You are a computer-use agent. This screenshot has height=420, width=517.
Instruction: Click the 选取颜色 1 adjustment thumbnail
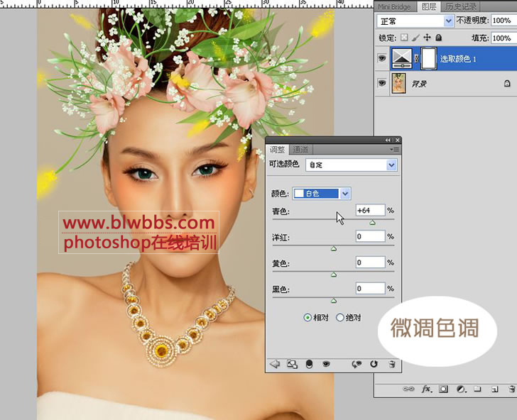(402, 58)
